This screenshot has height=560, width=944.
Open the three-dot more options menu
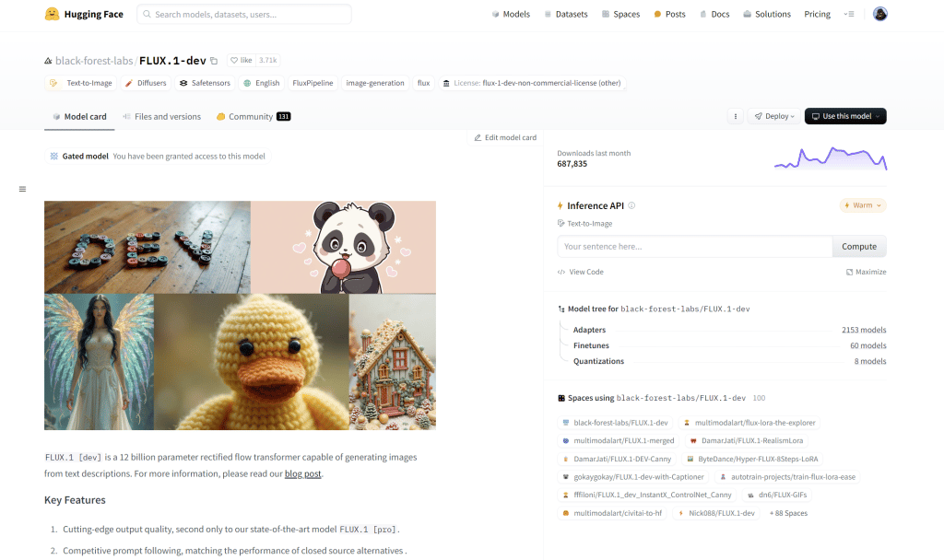(x=735, y=116)
